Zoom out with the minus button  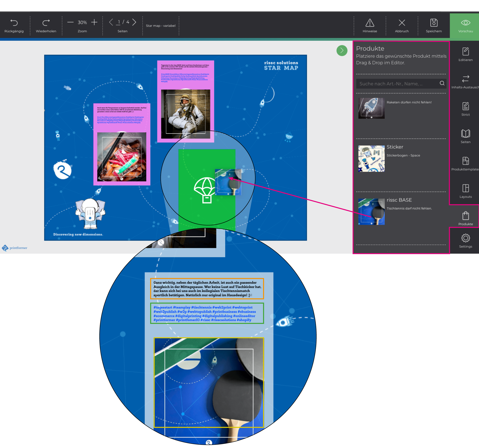(70, 22)
